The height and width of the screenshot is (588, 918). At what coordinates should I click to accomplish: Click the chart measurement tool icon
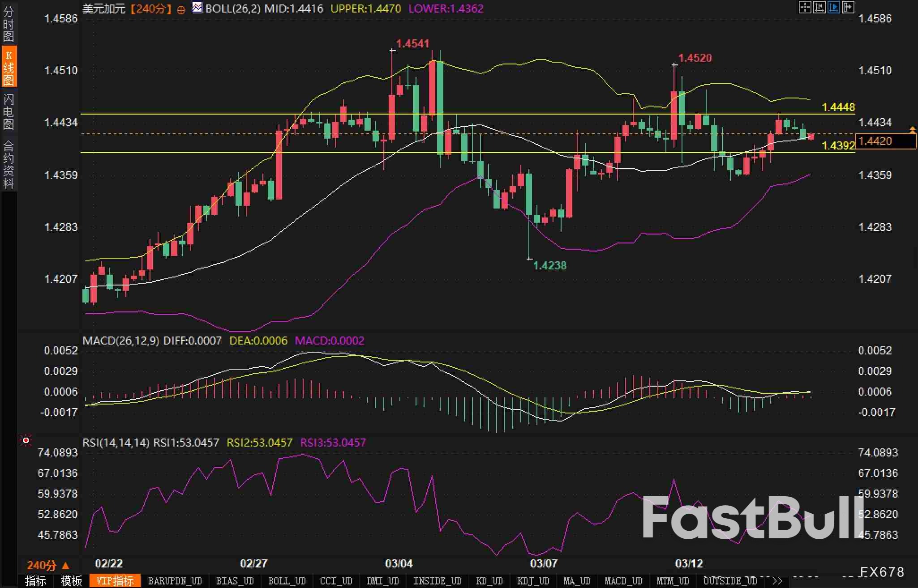coord(819,7)
